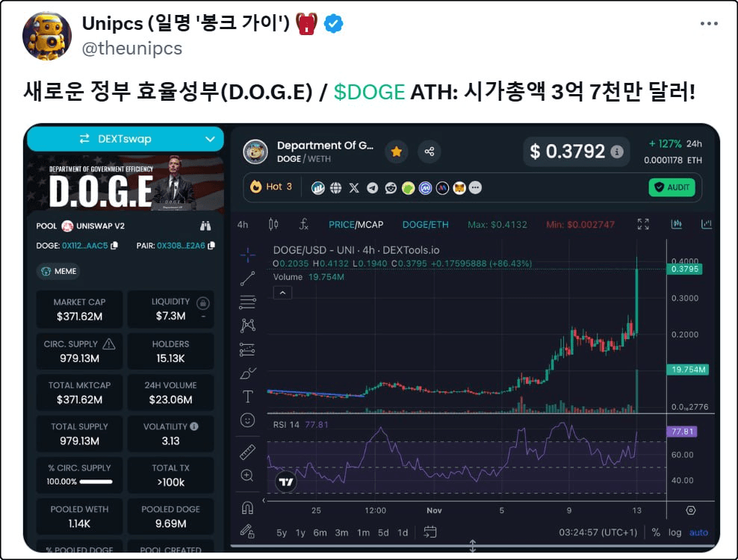Select the text tool in chart sidebar

247,396
